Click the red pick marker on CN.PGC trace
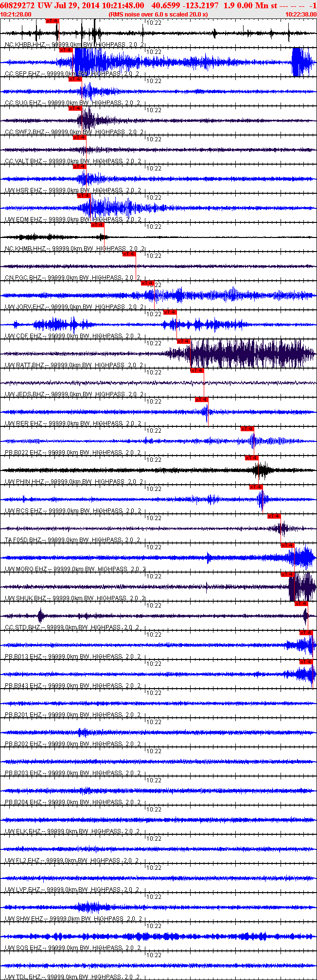The image size is (317, 980). pyautogui.click(x=129, y=254)
